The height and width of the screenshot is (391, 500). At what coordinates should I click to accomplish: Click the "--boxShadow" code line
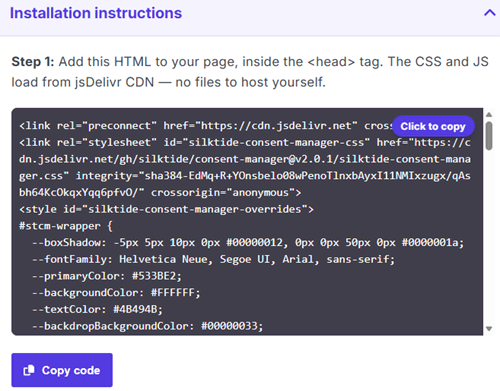[x=248, y=243]
